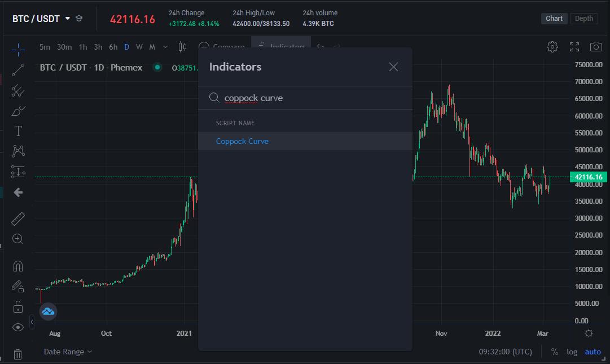610x364 pixels.
Task: Select the zoom-in magnifier tool
Action: pos(18,239)
